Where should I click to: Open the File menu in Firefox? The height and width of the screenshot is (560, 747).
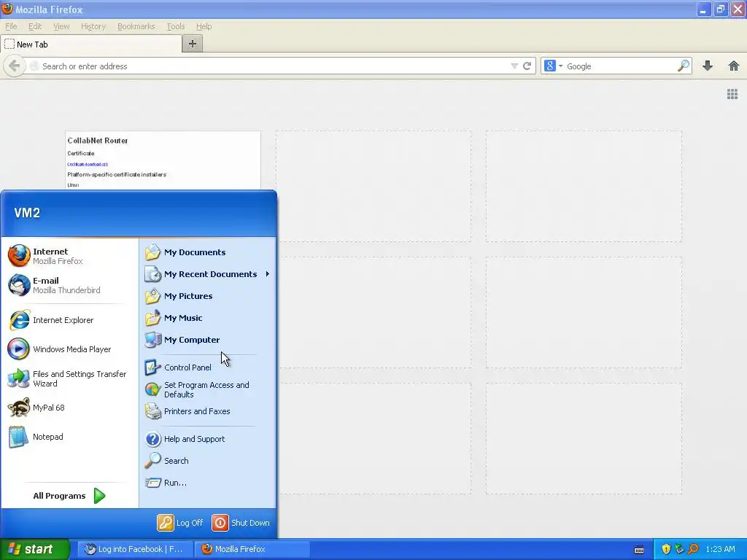pos(11,26)
